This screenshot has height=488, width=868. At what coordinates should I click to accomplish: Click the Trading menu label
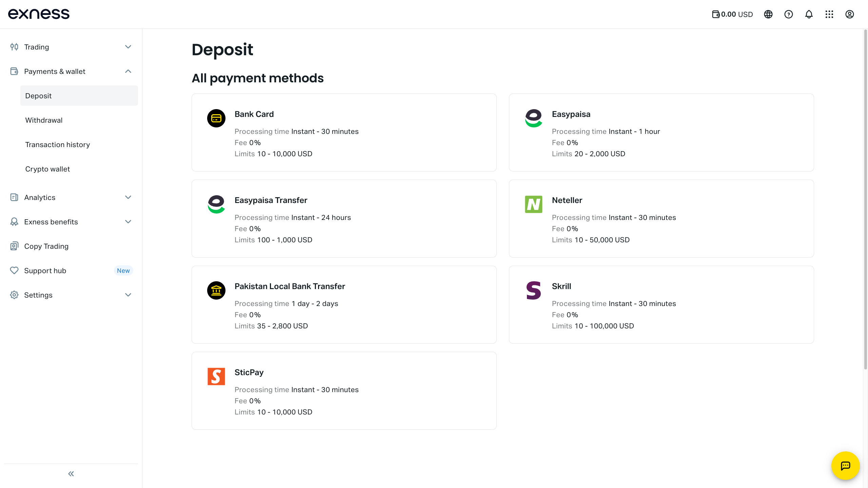(x=37, y=47)
